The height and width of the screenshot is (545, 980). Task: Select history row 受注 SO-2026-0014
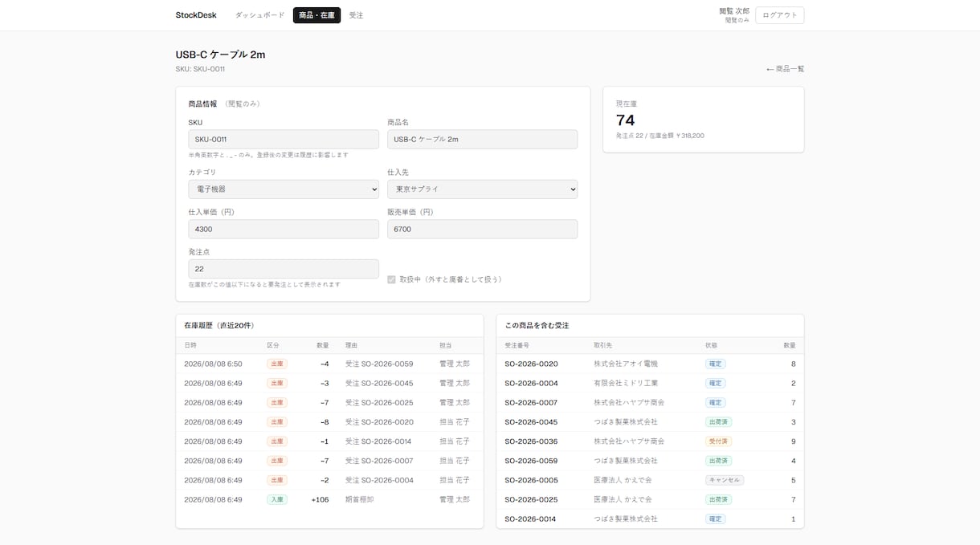coord(329,441)
